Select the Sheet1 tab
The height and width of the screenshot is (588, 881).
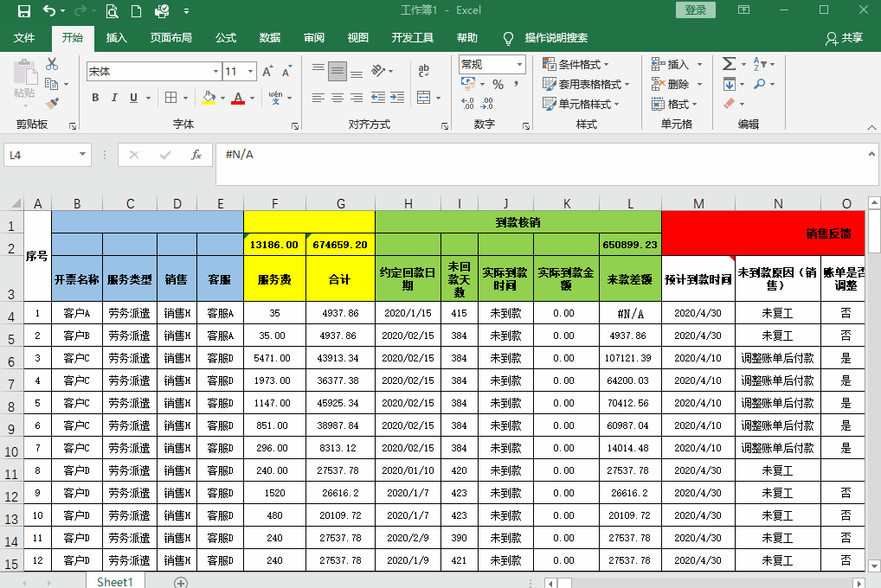pyautogui.click(x=115, y=581)
